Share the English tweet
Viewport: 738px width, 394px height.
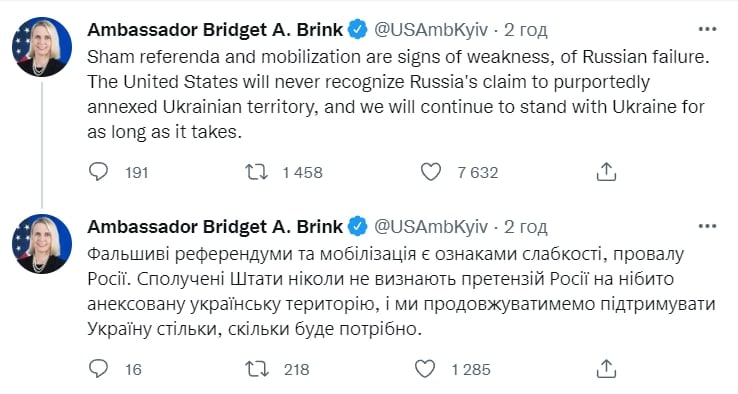(606, 172)
